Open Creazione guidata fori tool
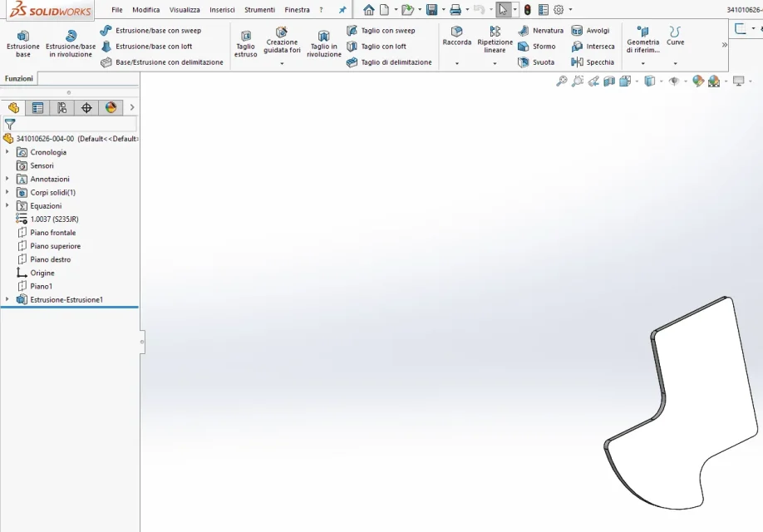Screen dimensions: 763x532 pos(282,41)
